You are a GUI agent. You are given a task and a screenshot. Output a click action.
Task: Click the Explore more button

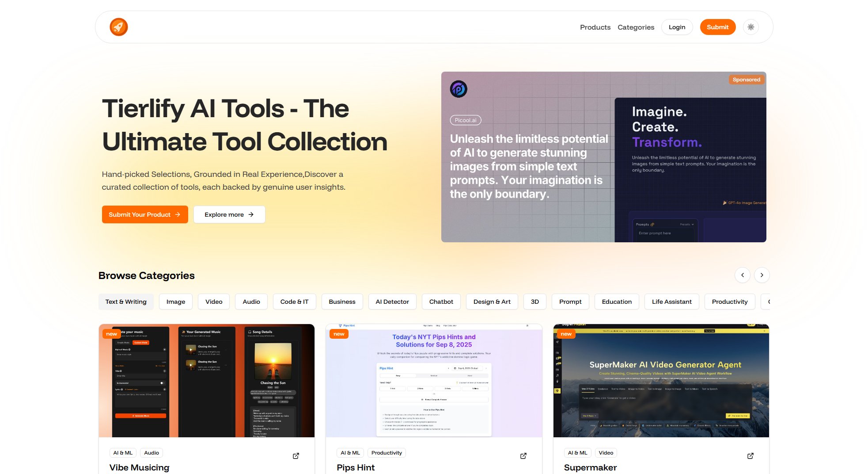click(229, 214)
